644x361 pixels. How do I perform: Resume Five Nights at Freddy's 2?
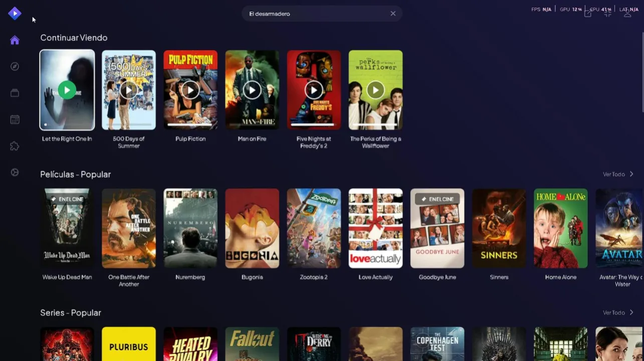click(314, 90)
